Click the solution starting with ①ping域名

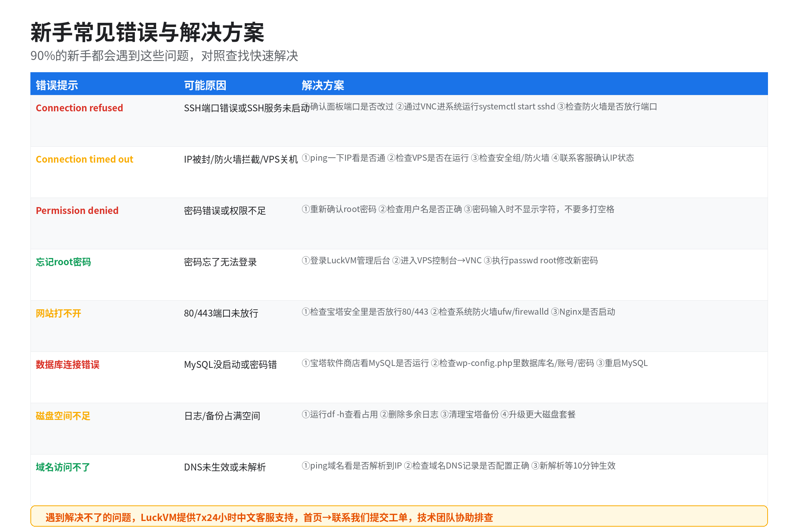click(459, 465)
